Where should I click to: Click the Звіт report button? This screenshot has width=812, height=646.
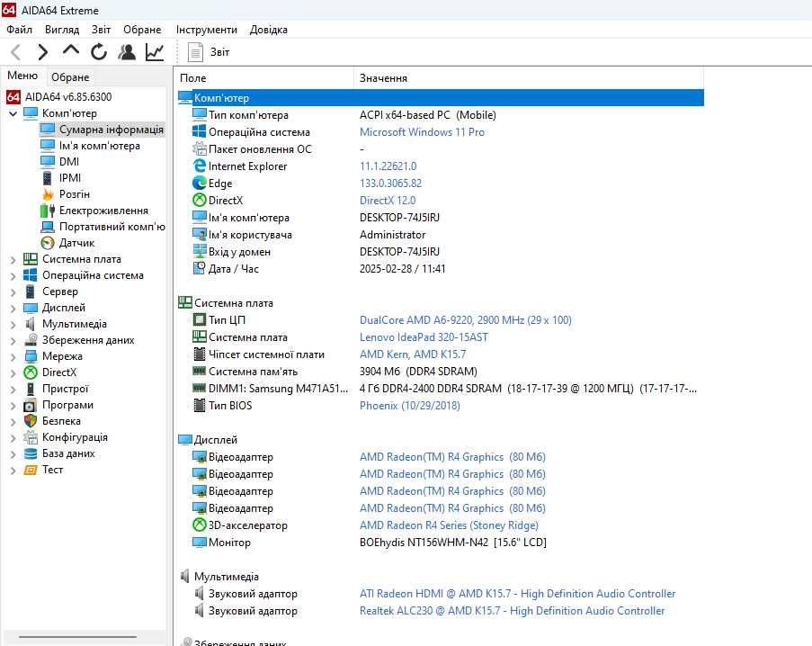click(x=209, y=52)
